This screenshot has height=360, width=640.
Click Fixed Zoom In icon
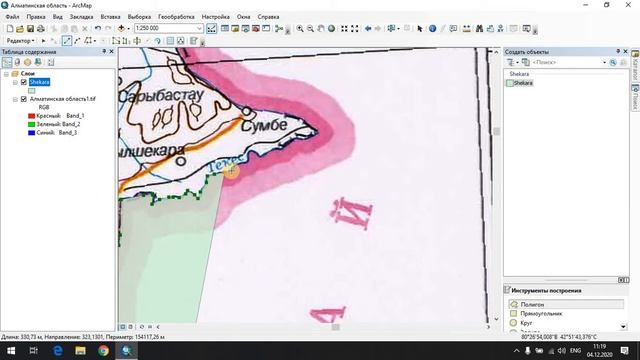pos(344,29)
